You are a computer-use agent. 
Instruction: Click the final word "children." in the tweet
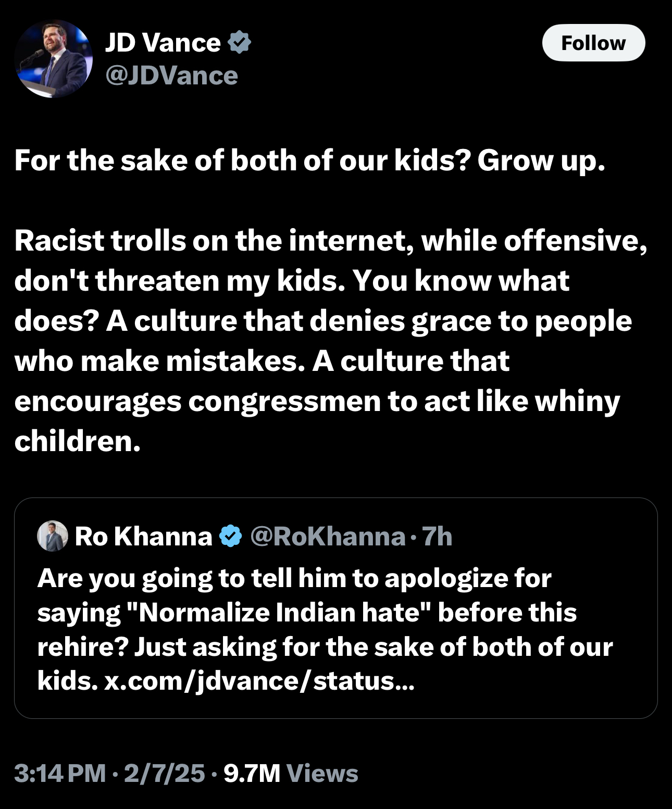77,441
